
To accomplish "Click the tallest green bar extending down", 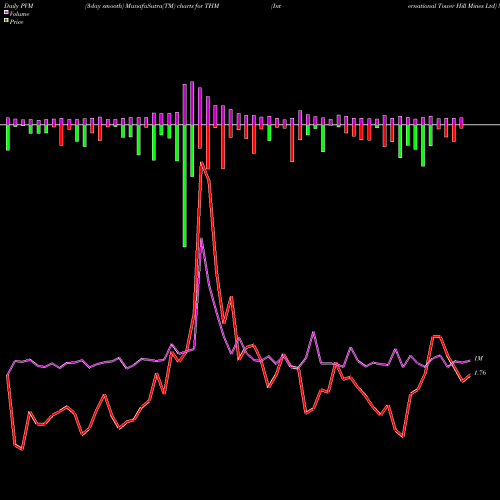I will tap(185, 186).
